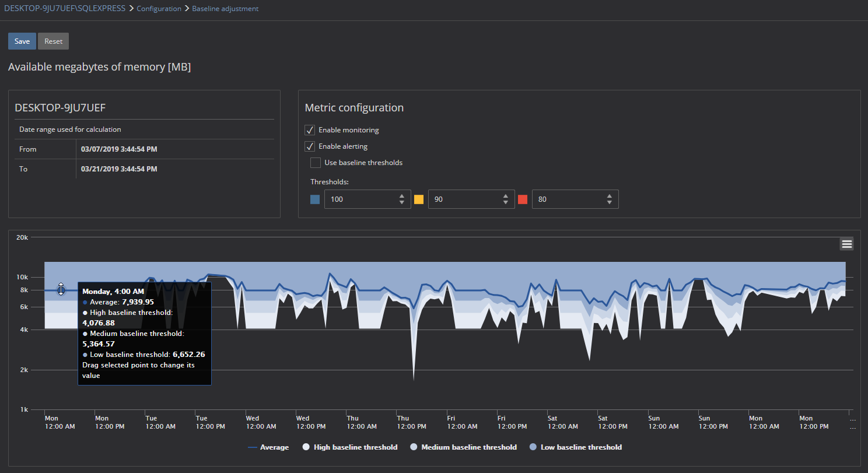Hide Medium baseline threshold legend series
The height and width of the screenshot is (473, 868).
463,447
